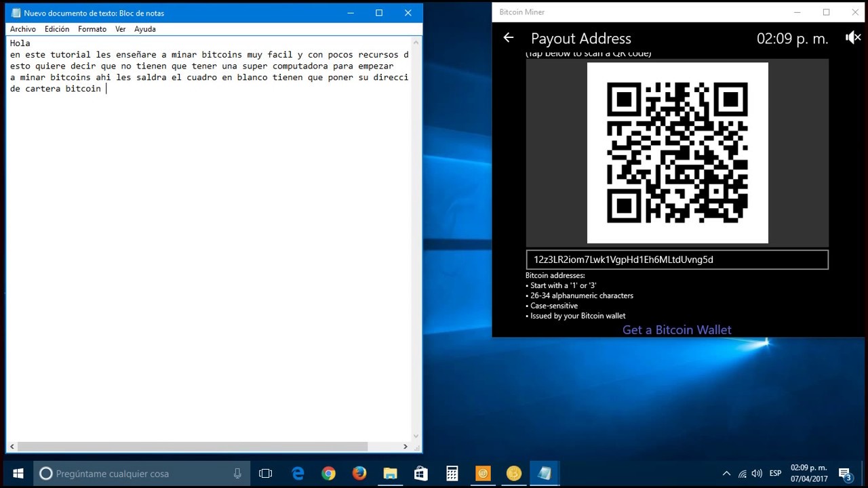Image resolution: width=868 pixels, height=488 pixels.
Task: Click the Notepad vertical scrollbar down arrow
Action: (416, 436)
